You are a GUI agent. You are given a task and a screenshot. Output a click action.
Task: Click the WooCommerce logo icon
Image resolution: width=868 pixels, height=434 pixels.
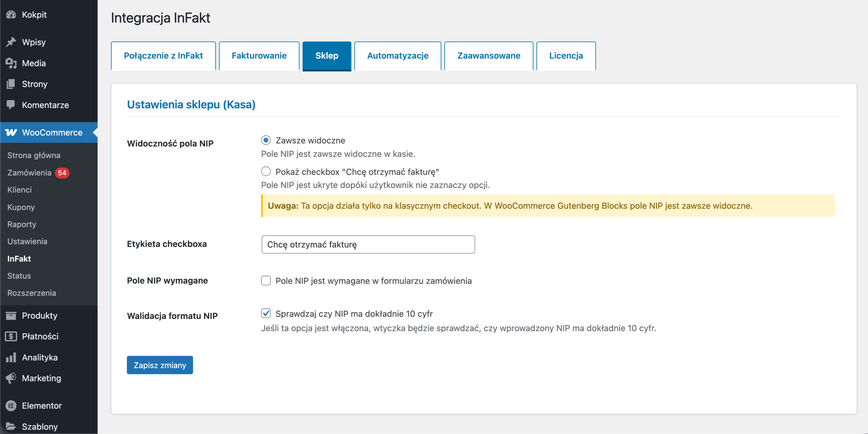click(11, 133)
